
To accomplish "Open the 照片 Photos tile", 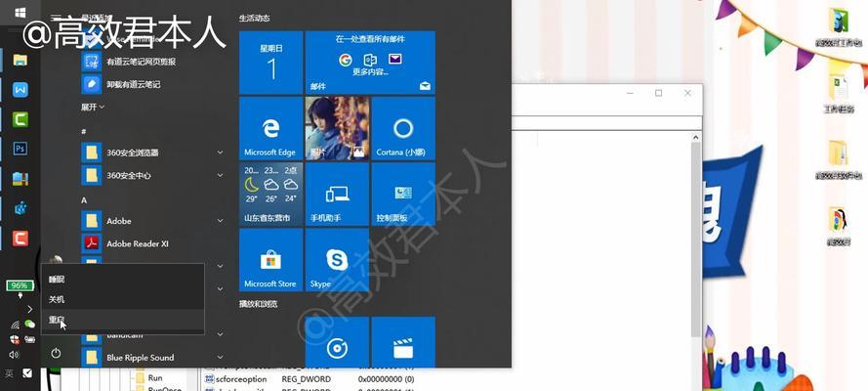I will point(337,128).
